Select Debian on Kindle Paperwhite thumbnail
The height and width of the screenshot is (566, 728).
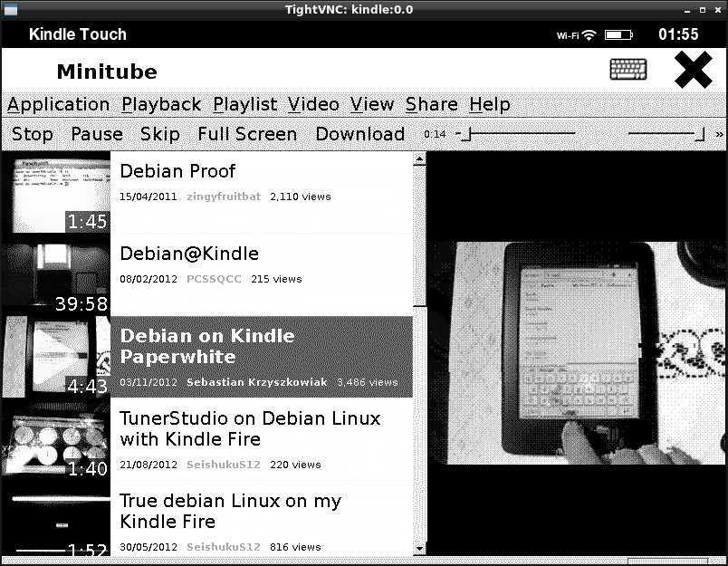(56, 357)
